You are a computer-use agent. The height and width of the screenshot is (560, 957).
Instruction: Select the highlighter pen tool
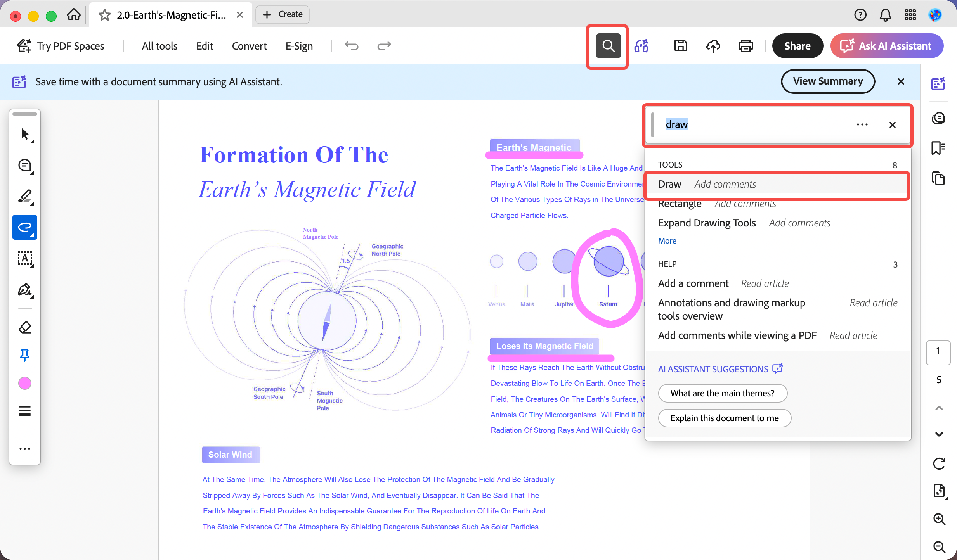coord(25,197)
